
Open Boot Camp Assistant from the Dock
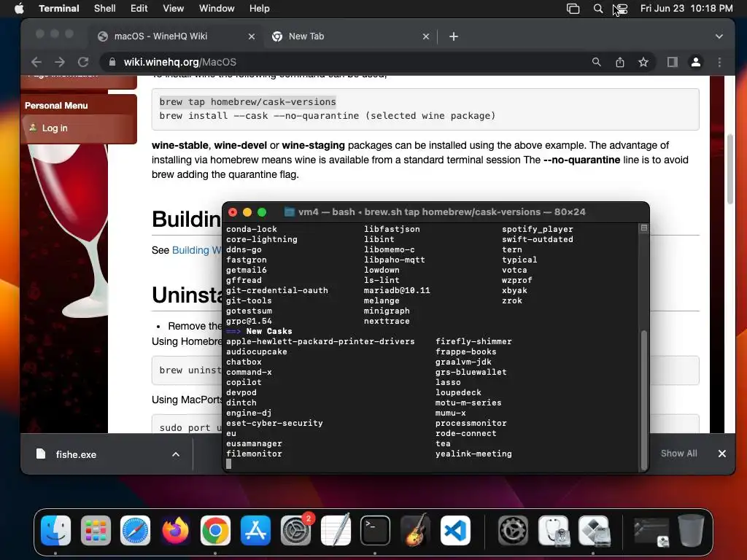594,531
